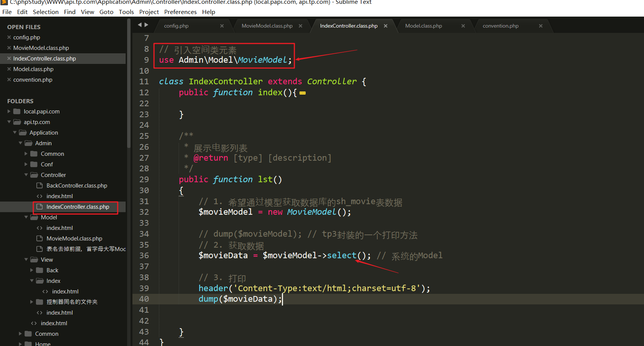Close MovieModel.class.php in Open Files list
Viewport: 644px width, 346px height.
click(x=9, y=48)
